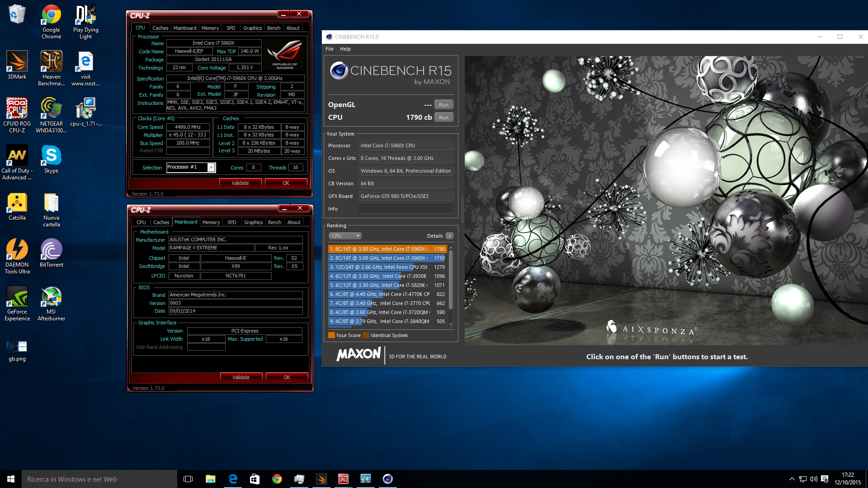Image resolution: width=868 pixels, height=488 pixels.
Task: Select i7-3930K ranking row scoring 1096
Action: coord(387,276)
